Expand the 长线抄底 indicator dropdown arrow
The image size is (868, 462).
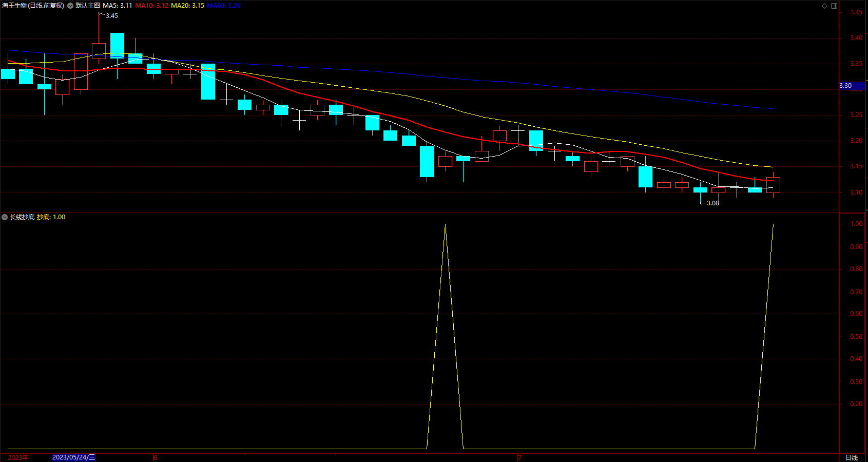[5, 217]
